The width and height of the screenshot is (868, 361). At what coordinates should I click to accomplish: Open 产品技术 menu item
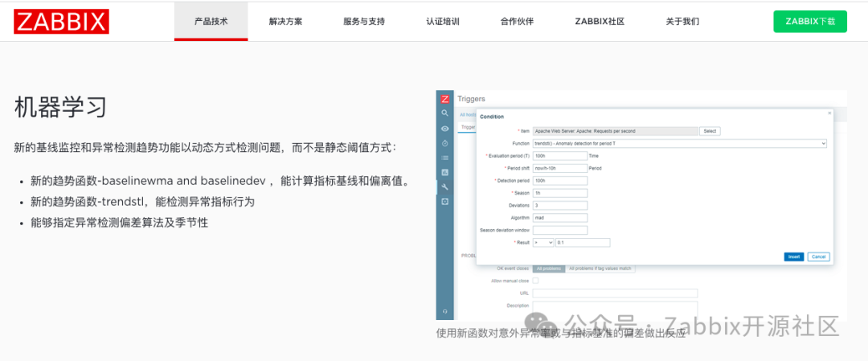point(211,22)
